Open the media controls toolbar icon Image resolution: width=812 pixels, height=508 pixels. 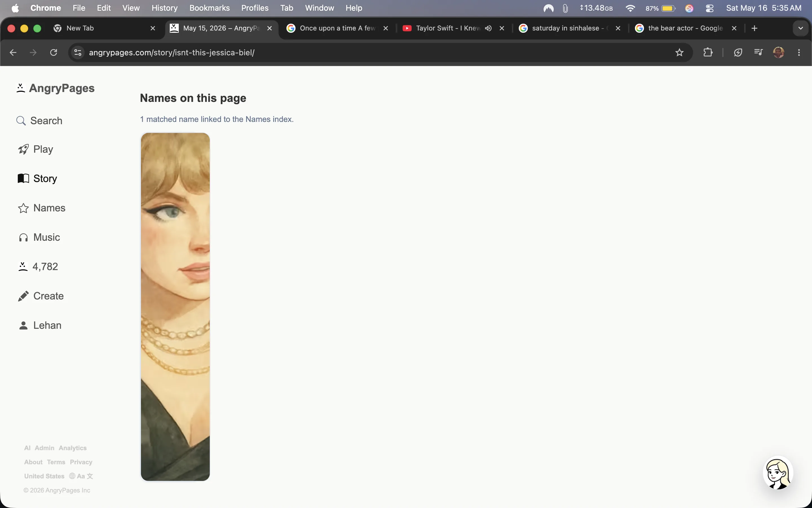758,52
